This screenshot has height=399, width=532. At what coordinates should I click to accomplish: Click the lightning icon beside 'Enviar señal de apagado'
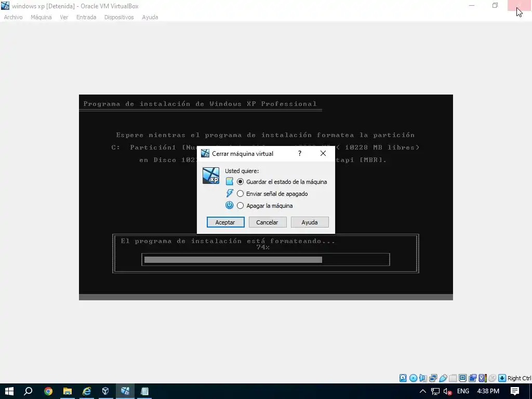pyautogui.click(x=230, y=193)
